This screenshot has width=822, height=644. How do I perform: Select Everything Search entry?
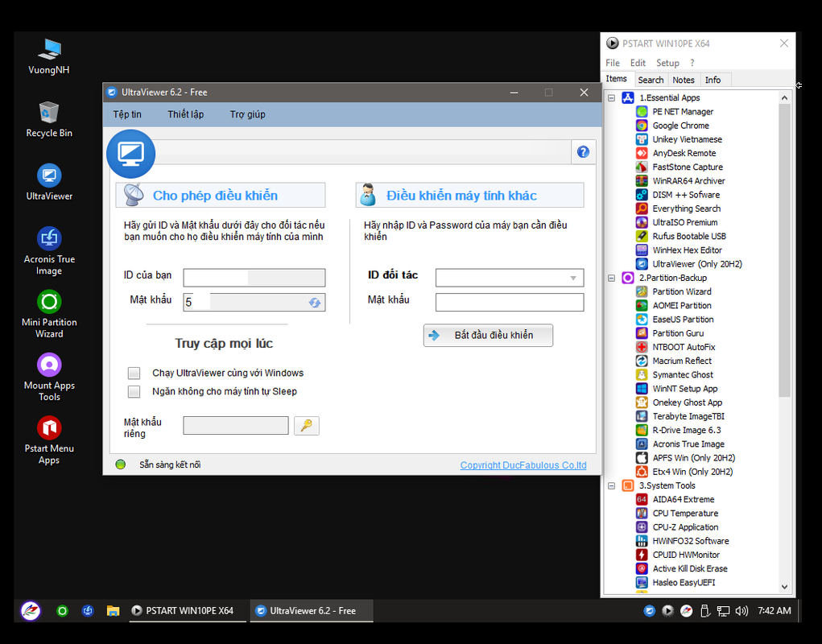(x=686, y=208)
